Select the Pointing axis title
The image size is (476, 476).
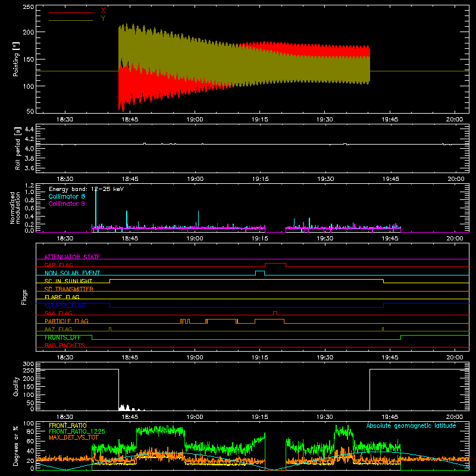pyautogui.click(x=16, y=59)
